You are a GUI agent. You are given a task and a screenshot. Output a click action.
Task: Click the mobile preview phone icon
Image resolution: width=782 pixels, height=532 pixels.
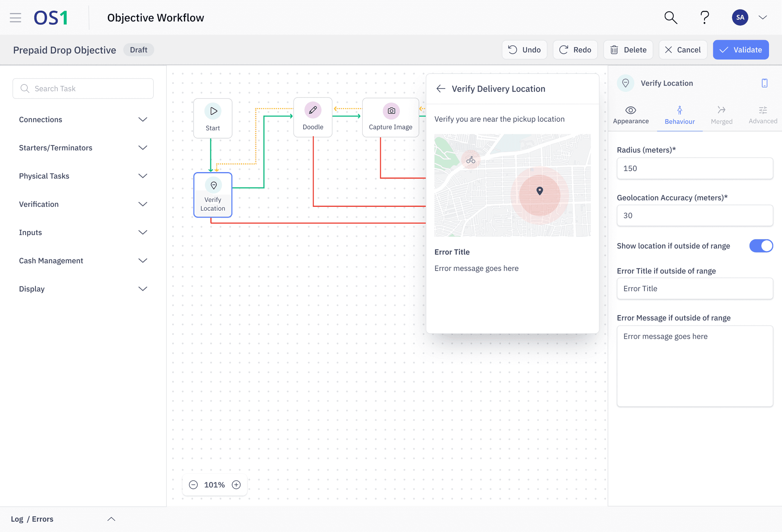pos(764,83)
